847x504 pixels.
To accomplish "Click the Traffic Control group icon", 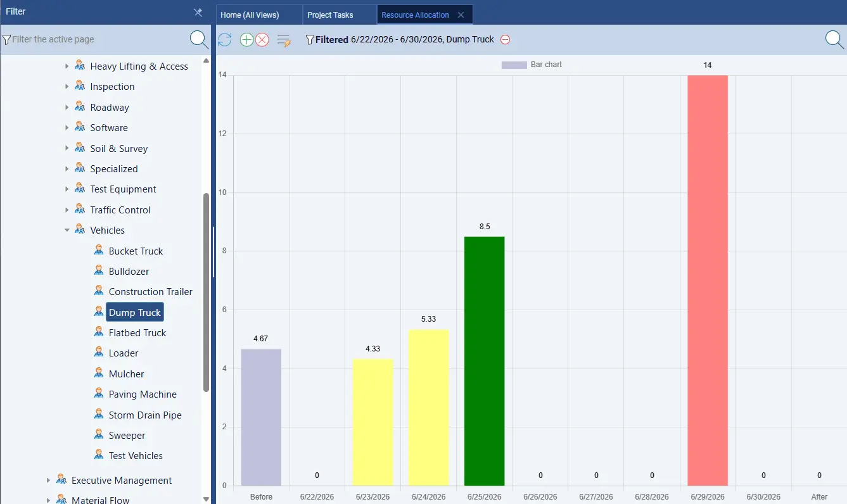I will click(80, 210).
